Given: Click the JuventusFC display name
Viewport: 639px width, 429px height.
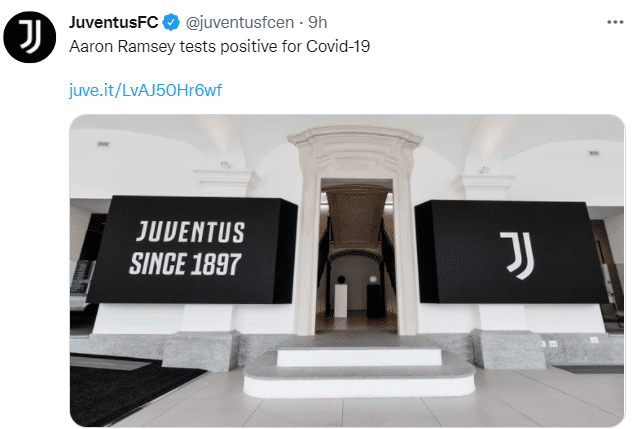Looking at the screenshot, I should (113, 22).
